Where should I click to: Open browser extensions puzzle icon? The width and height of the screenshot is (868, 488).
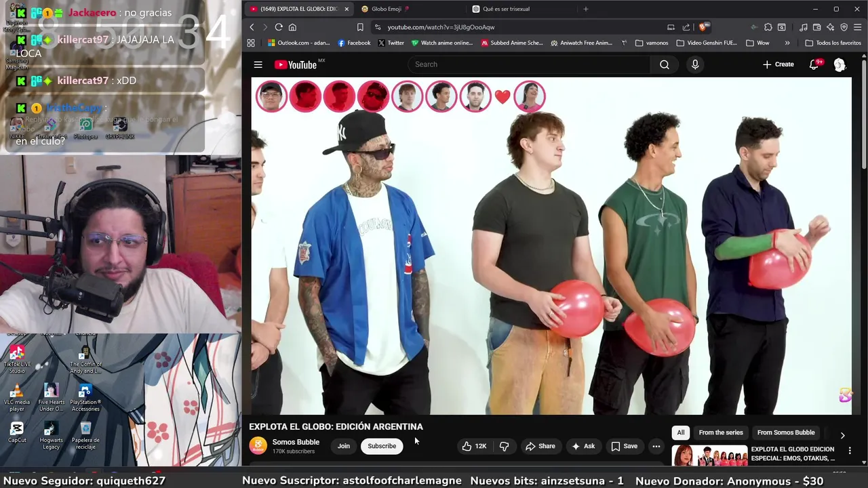coord(768,27)
